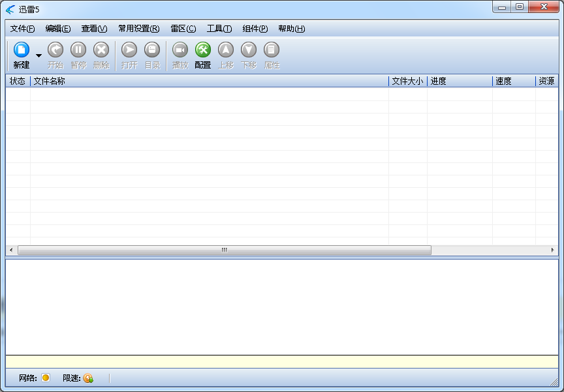This screenshot has width=564, height=392.
Task: Click the 限速 speed limit icon
Action: pos(88,378)
